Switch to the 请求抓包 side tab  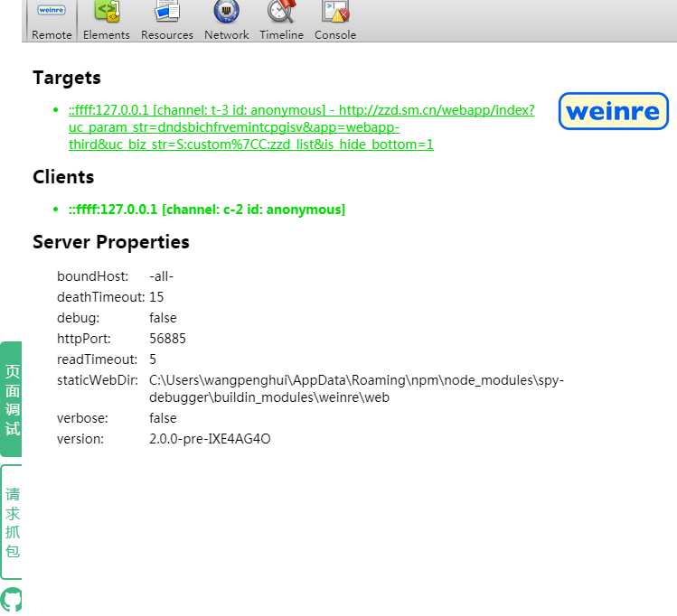coord(11,522)
